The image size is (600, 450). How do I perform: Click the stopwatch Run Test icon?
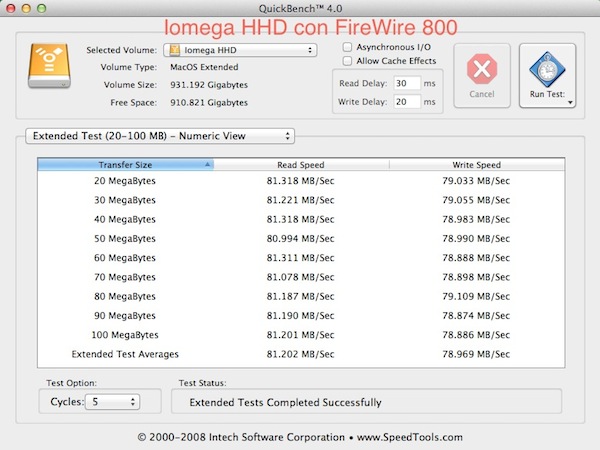click(547, 69)
